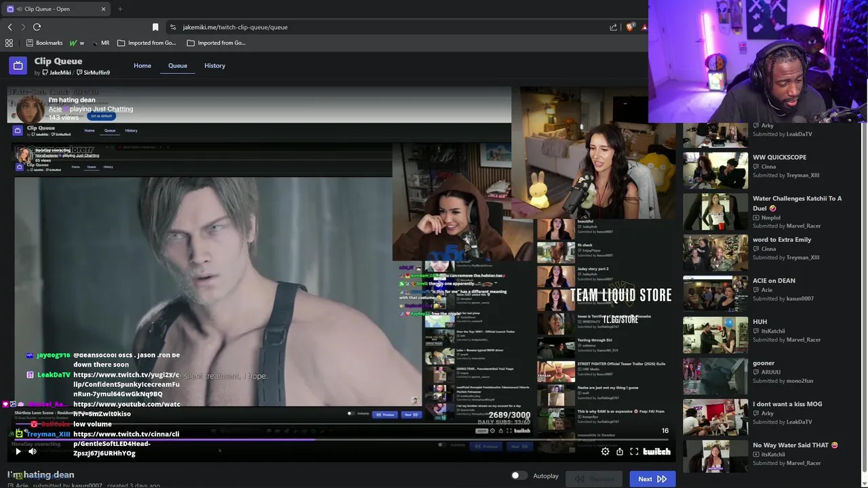Screen dimensions: 868x488
Task: Open the Water Challenges Katchii clip thumbnail
Action: click(715, 211)
